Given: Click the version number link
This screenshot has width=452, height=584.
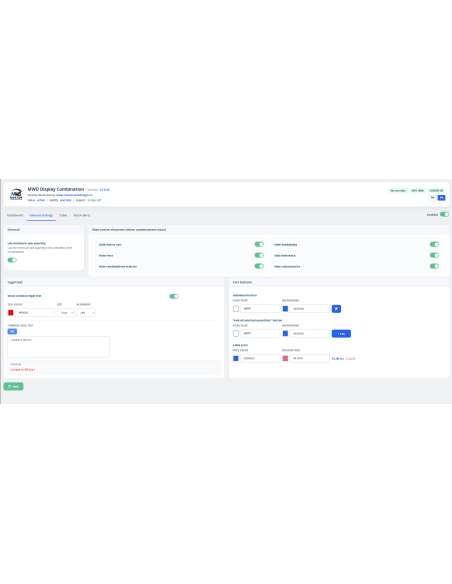Looking at the screenshot, I should coord(105,190).
